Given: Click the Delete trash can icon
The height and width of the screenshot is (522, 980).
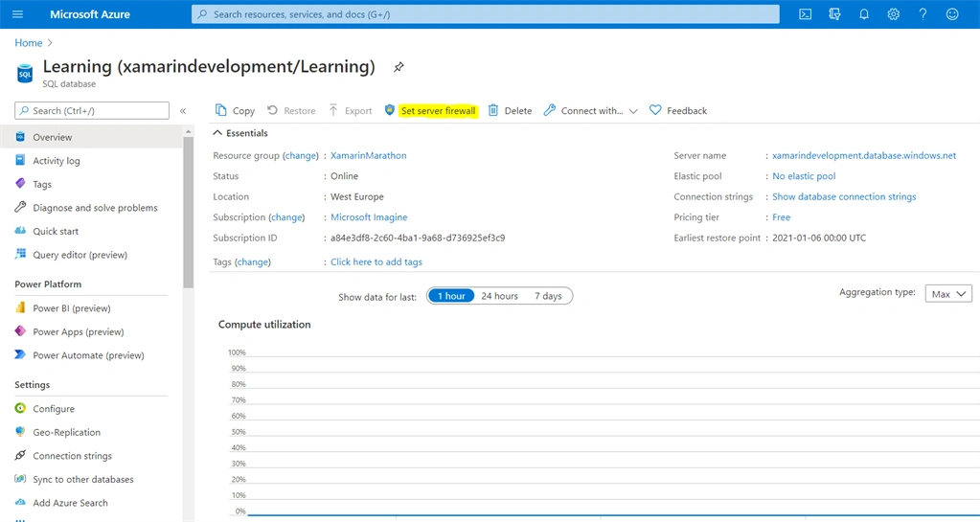Looking at the screenshot, I should [x=493, y=110].
